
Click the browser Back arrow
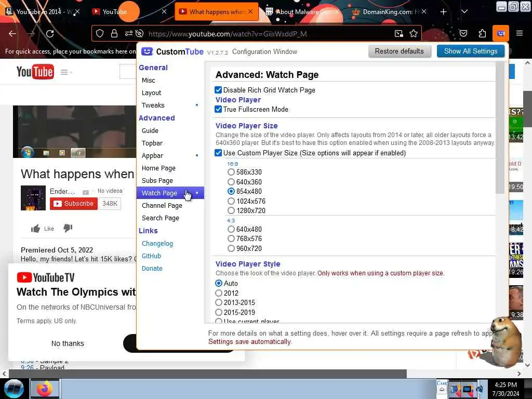[x=12, y=34]
